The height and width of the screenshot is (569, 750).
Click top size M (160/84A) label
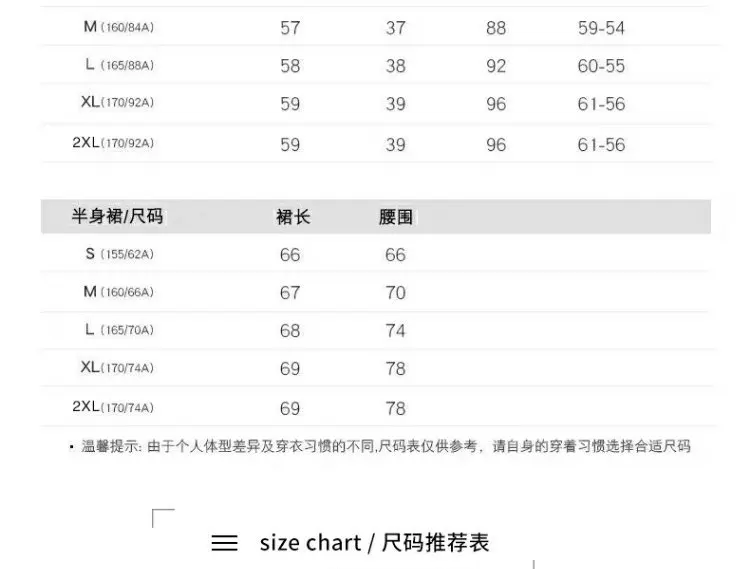119,27
